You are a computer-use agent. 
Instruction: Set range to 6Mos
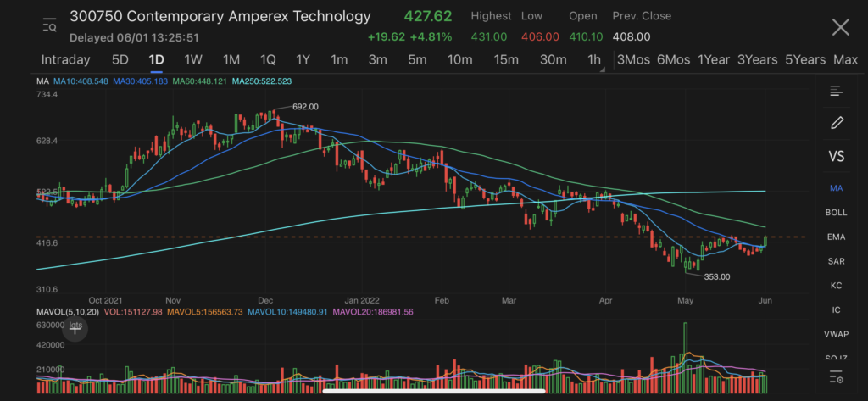[673, 60]
